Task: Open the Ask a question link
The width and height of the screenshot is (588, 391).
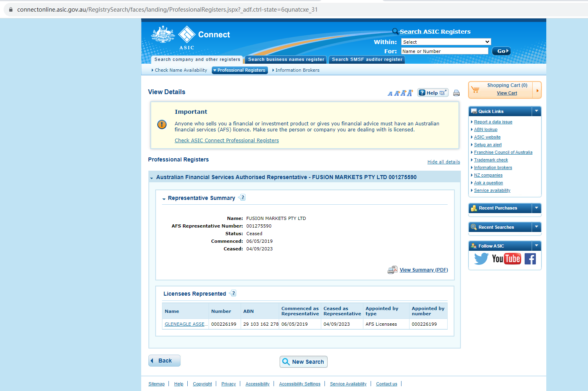Action: pos(489,183)
